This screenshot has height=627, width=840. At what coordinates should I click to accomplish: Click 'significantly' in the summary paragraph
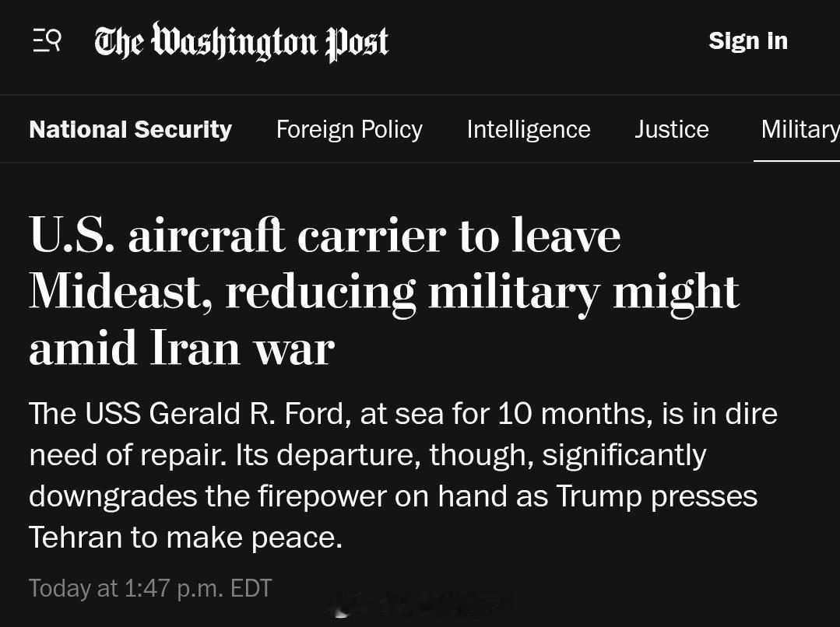pos(624,454)
